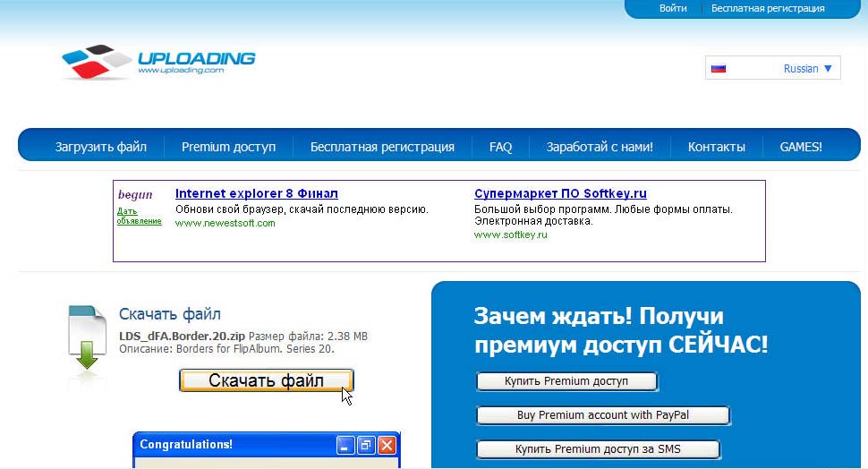The height and width of the screenshot is (469, 868).
Task: Minimize the Congratulations popup window
Action: tap(345, 445)
